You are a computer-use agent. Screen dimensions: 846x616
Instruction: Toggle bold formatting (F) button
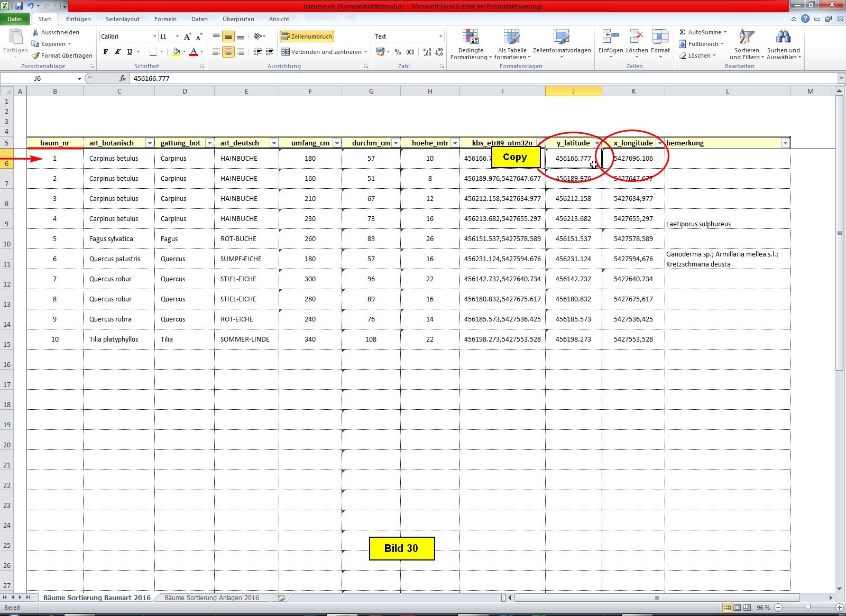106,52
